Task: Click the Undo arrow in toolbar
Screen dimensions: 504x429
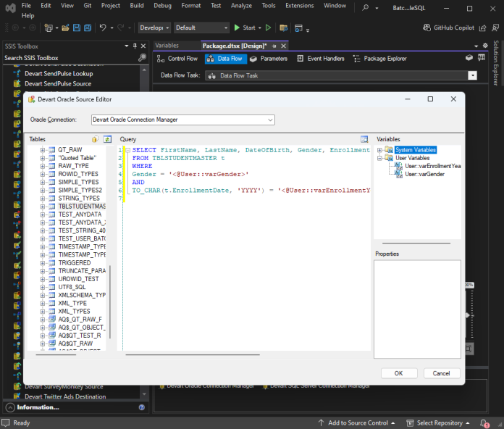Action: click(103, 28)
